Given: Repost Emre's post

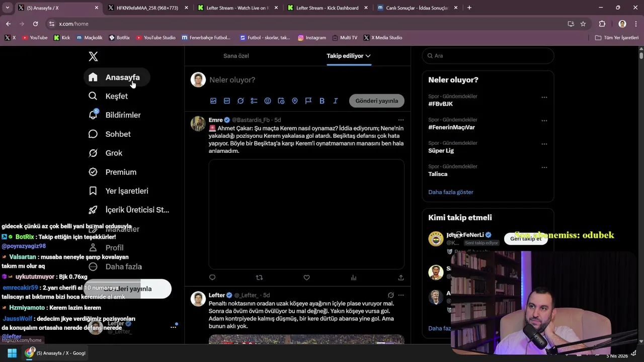Looking at the screenshot, I should [259, 278].
